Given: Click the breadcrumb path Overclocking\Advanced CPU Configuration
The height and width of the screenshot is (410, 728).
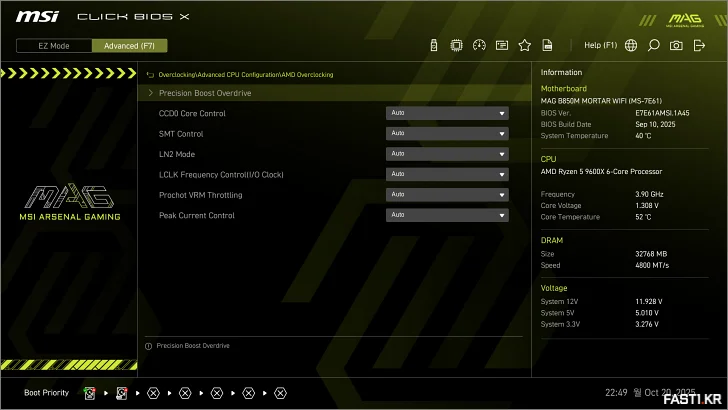Looking at the screenshot, I should click(219, 75).
